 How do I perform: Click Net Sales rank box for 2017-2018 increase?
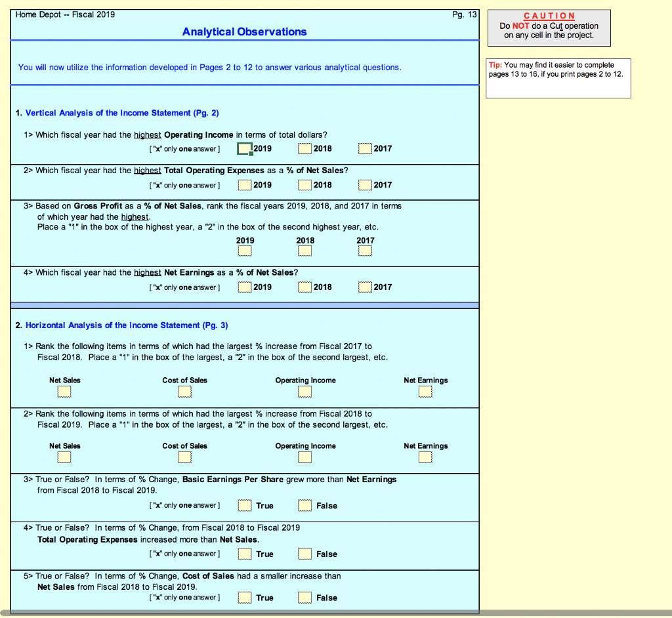(x=64, y=392)
